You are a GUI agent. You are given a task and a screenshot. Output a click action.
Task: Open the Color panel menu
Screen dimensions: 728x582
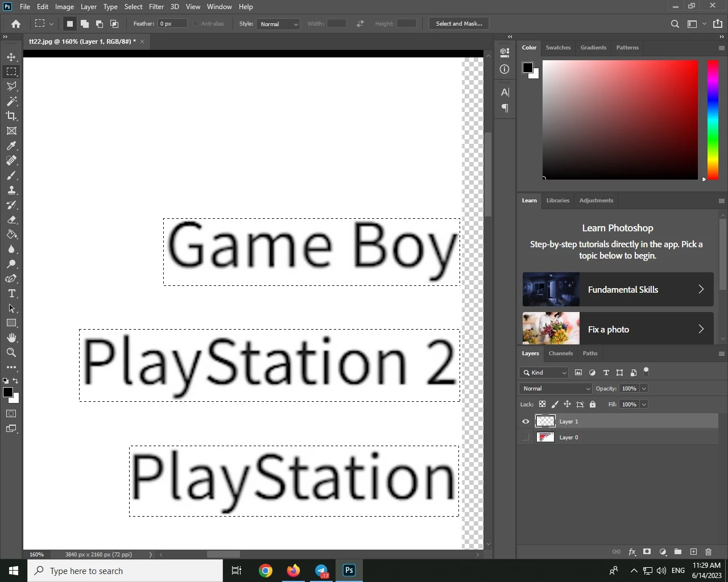(x=721, y=48)
